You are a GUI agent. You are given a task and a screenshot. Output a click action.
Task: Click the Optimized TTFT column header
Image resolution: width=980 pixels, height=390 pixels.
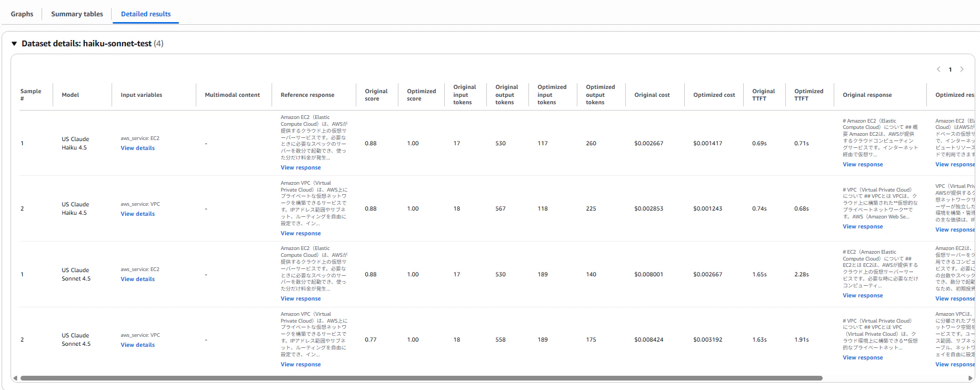point(808,95)
